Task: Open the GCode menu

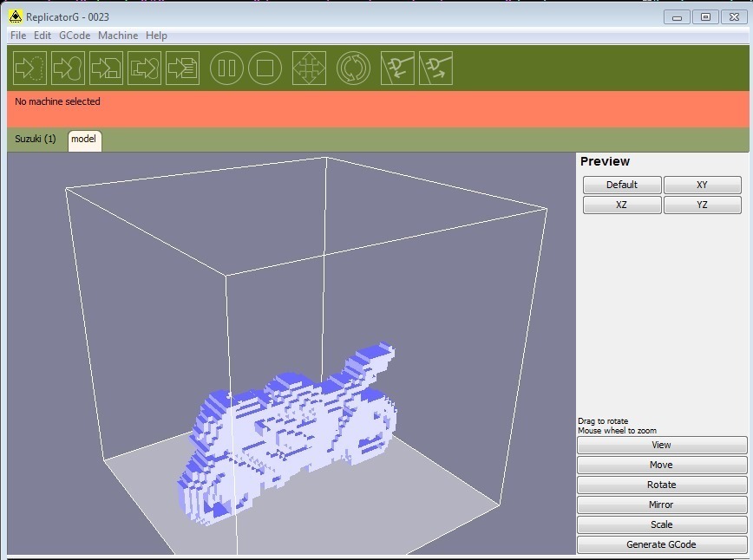Action: point(75,36)
